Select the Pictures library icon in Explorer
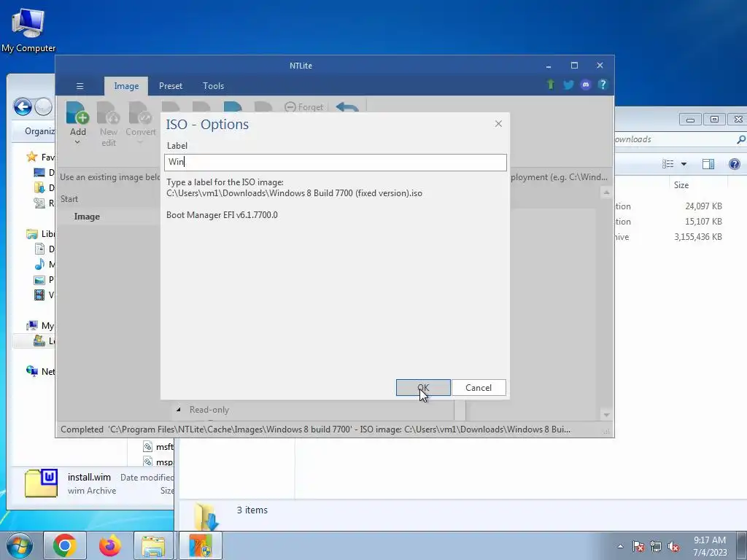747x560 pixels. click(39, 279)
